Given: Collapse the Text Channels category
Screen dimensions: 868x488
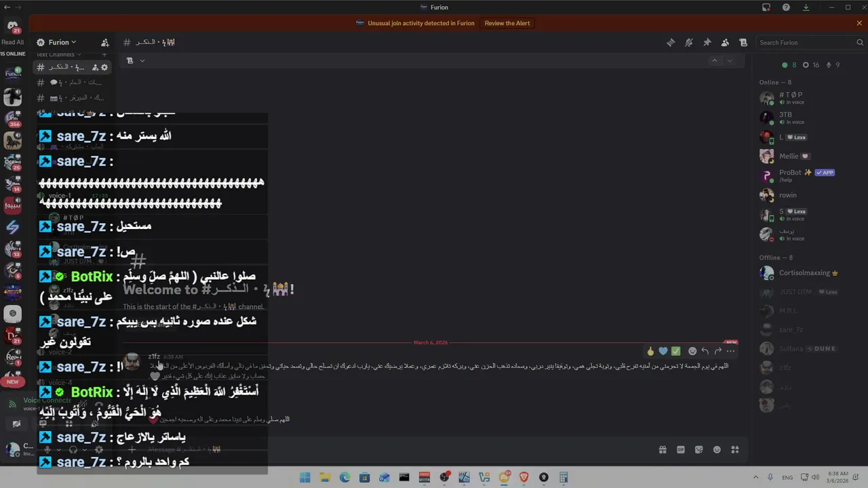Looking at the screenshot, I should [x=58, y=54].
